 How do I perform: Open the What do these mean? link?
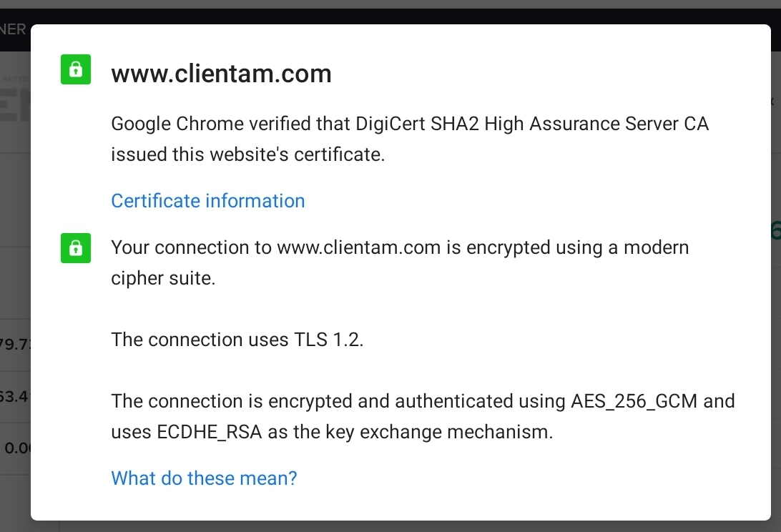click(204, 478)
